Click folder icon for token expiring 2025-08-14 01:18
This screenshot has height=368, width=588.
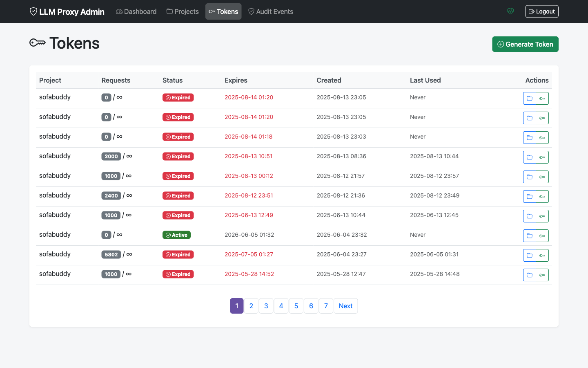click(529, 137)
